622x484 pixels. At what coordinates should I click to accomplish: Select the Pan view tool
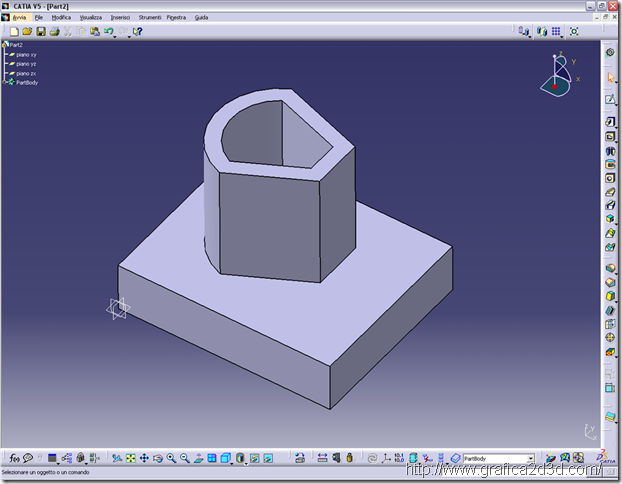click(x=144, y=459)
